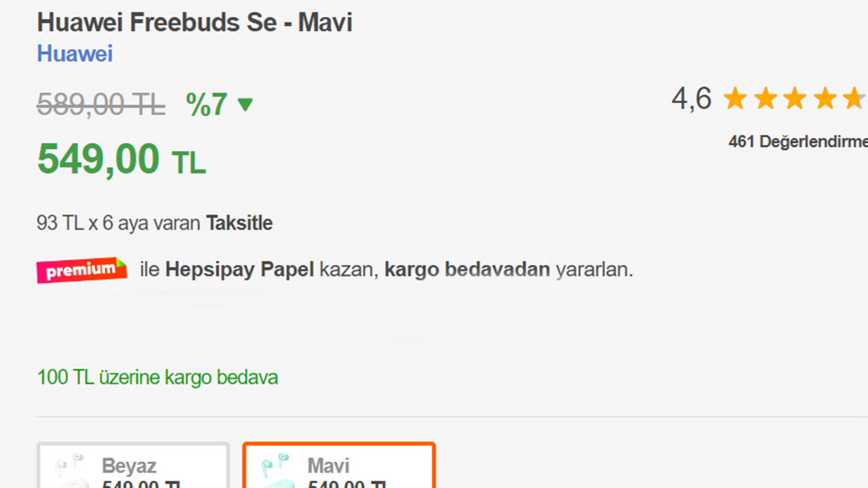
Task: Click the third rating star
Action: (x=796, y=98)
